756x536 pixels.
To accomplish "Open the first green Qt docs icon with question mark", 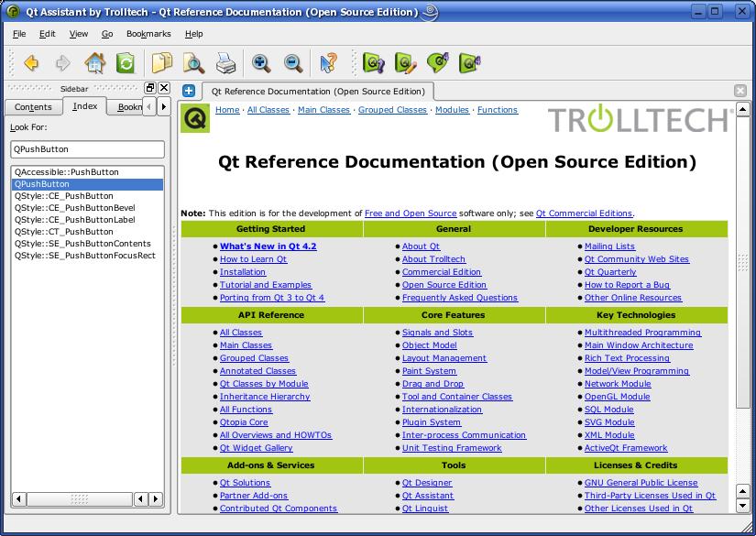I will [x=374, y=63].
